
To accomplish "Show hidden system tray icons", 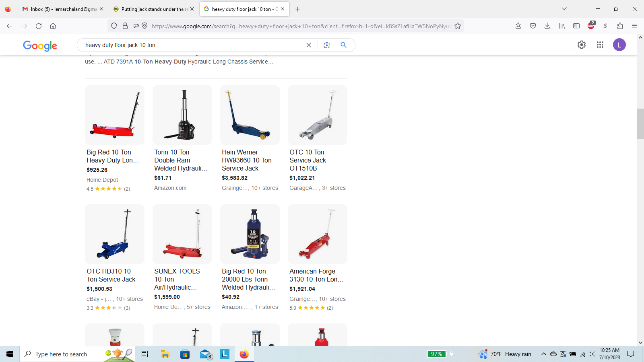I will pos(543,354).
